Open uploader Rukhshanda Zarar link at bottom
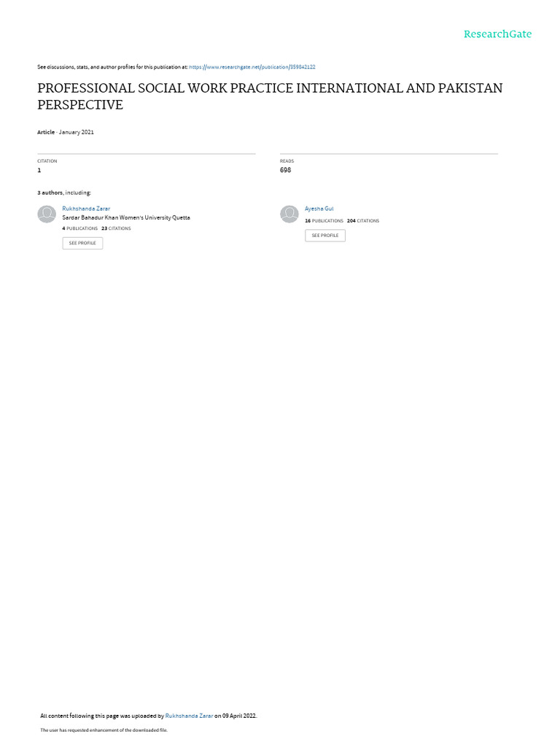Viewport: 560px width, 747px height. click(x=189, y=716)
